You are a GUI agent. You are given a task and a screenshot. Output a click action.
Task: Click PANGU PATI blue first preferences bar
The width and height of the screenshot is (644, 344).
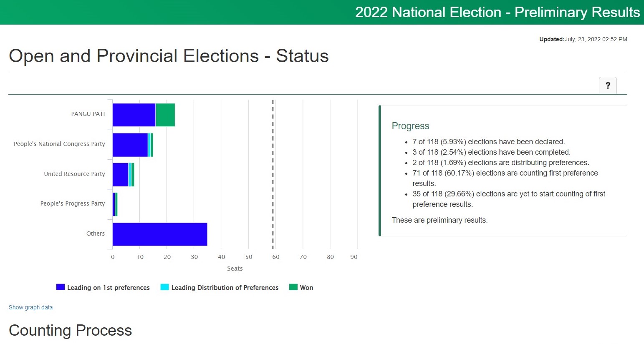point(134,115)
